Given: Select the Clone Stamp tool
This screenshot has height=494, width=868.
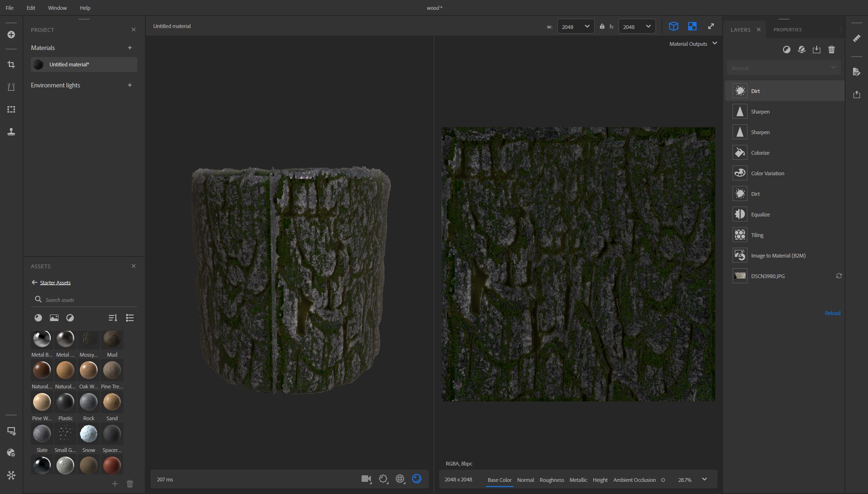Looking at the screenshot, I should click(x=11, y=132).
